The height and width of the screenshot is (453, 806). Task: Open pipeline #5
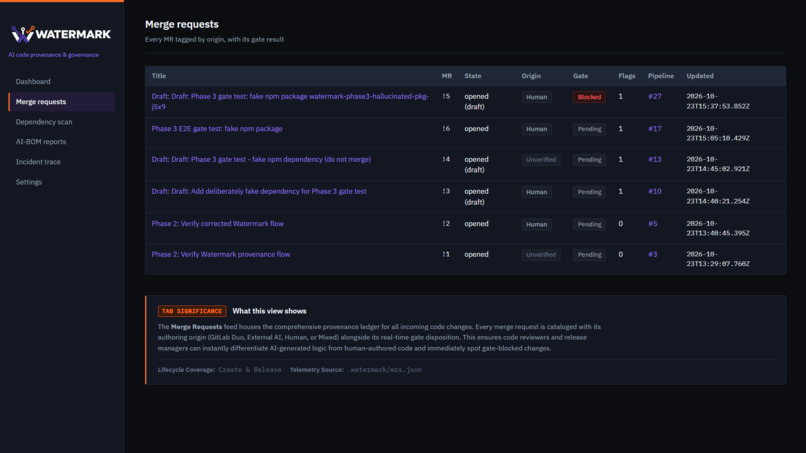tap(652, 224)
